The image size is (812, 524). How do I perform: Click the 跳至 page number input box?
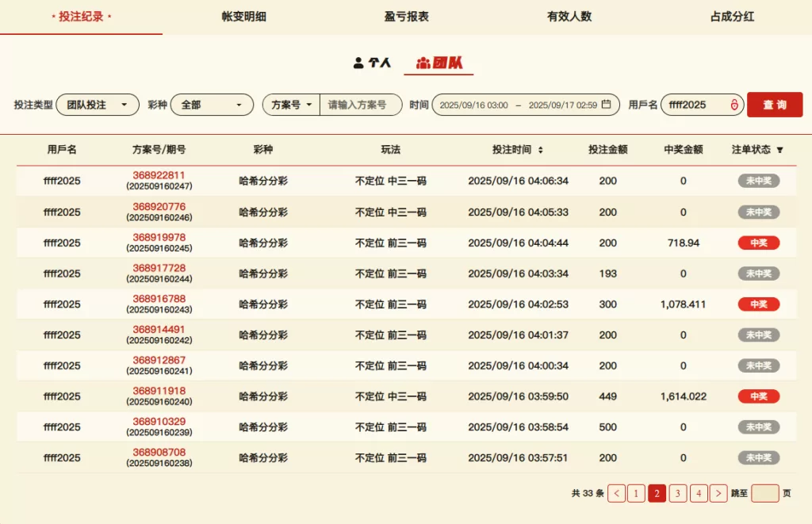tap(764, 493)
